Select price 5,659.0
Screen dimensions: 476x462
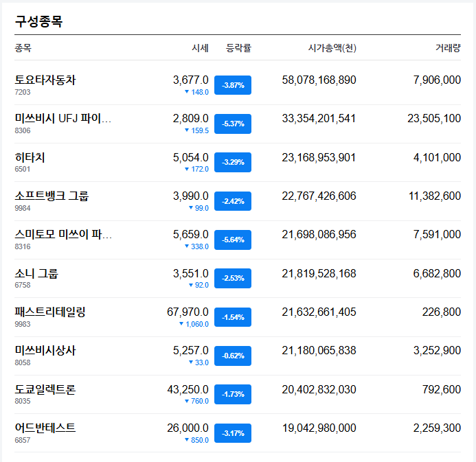pos(191,235)
